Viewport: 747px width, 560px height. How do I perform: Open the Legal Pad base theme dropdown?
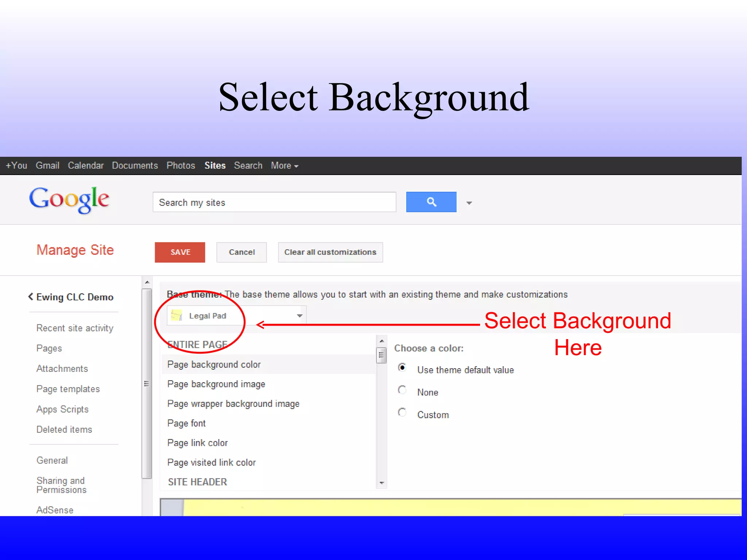coord(237,315)
